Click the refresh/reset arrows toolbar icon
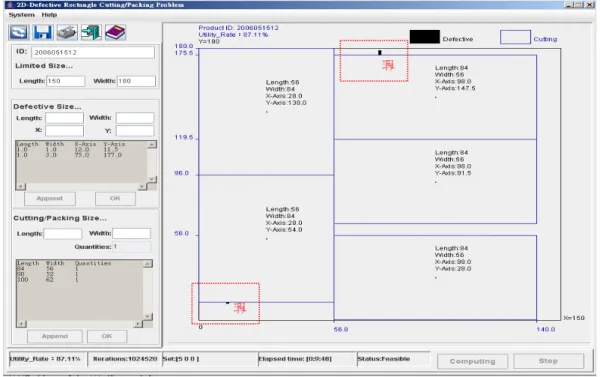600x377 pixels. 18,32
